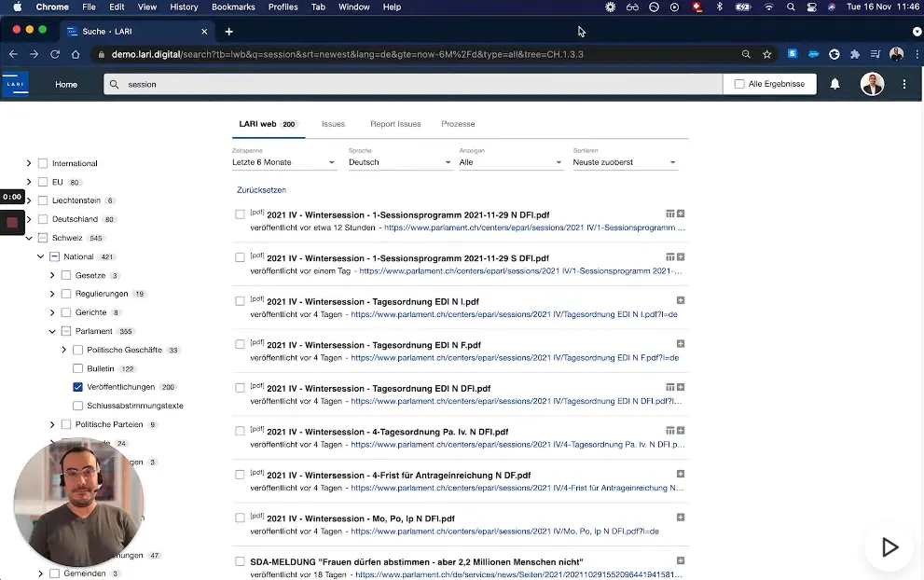This screenshot has width=924, height=580.
Task: Check the Bulletin checkbox
Action: (x=78, y=368)
